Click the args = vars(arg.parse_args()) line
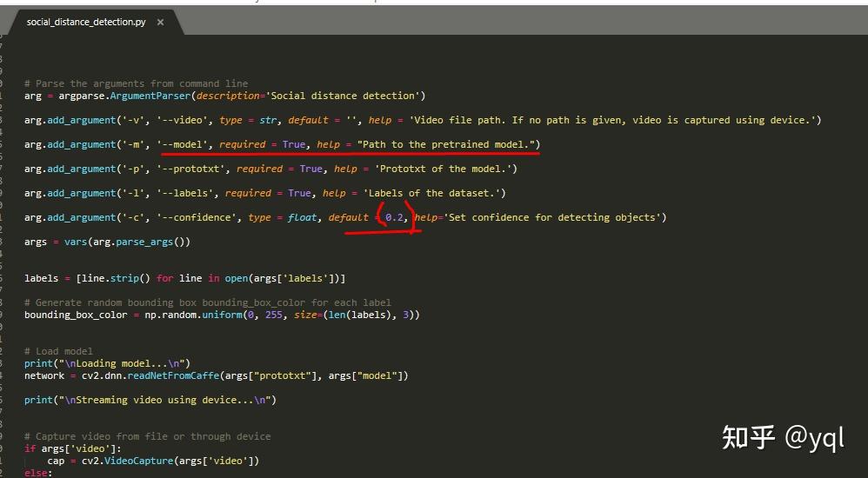Screen dimensions: 868x478 [x=107, y=242]
